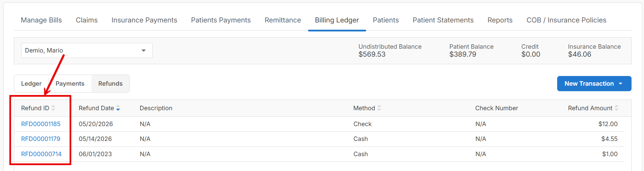Select the Refunds sub-tab

(110, 84)
